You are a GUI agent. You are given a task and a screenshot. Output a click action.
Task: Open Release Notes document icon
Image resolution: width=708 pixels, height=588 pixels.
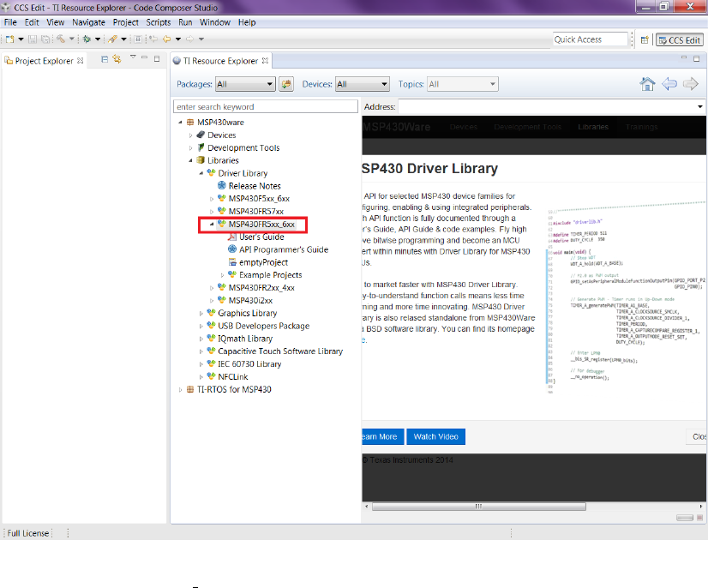(x=222, y=186)
